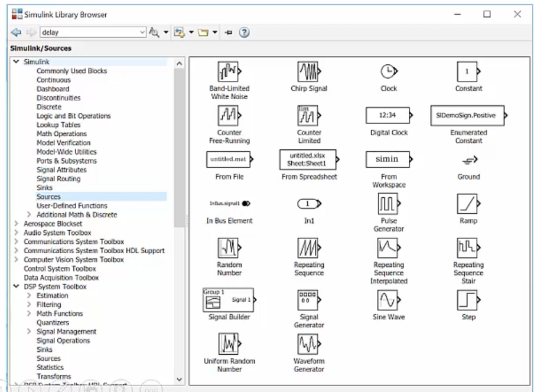
Task: Toggle the pin stay-on-top icon
Action: [x=228, y=32]
